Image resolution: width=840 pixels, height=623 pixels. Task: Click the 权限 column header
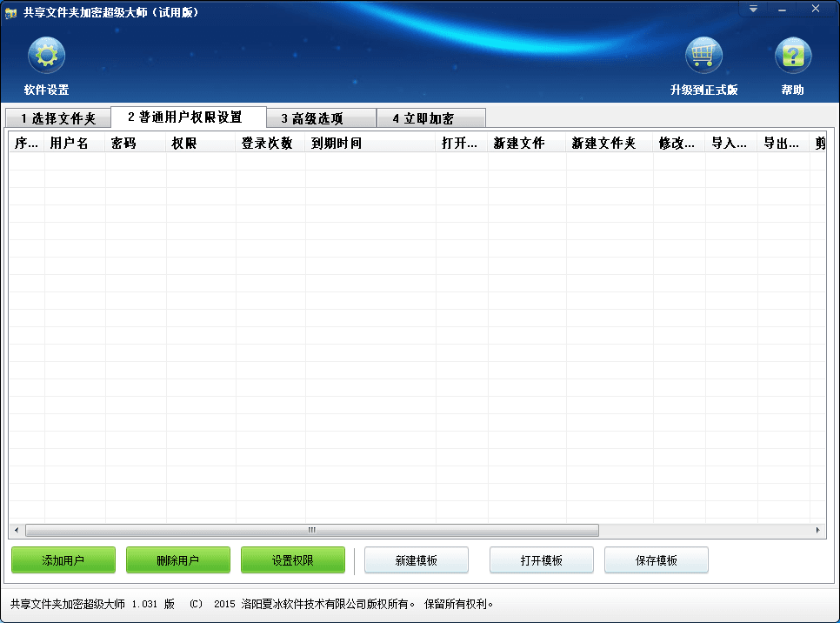[x=201, y=144]
